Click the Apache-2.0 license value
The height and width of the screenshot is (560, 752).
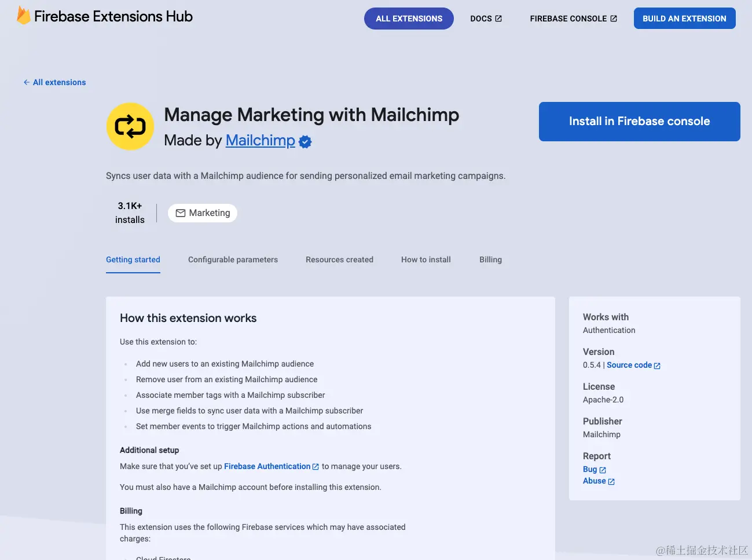603,400
